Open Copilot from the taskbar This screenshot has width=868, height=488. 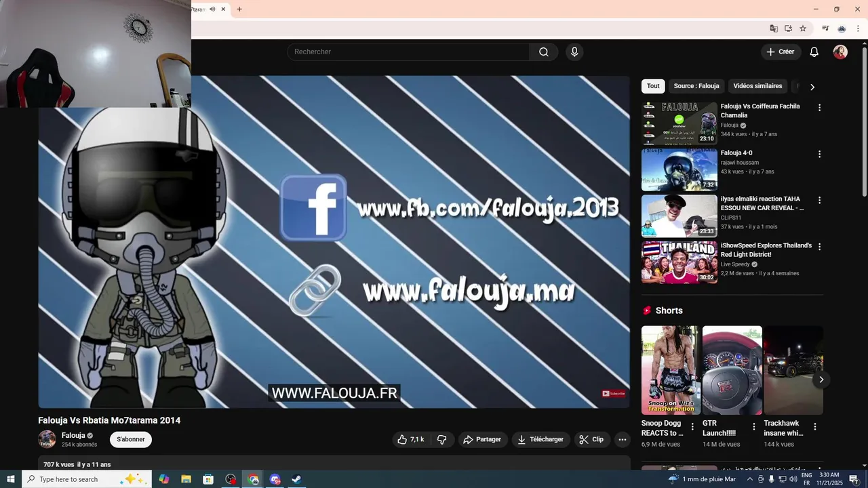tap(164, 479)
